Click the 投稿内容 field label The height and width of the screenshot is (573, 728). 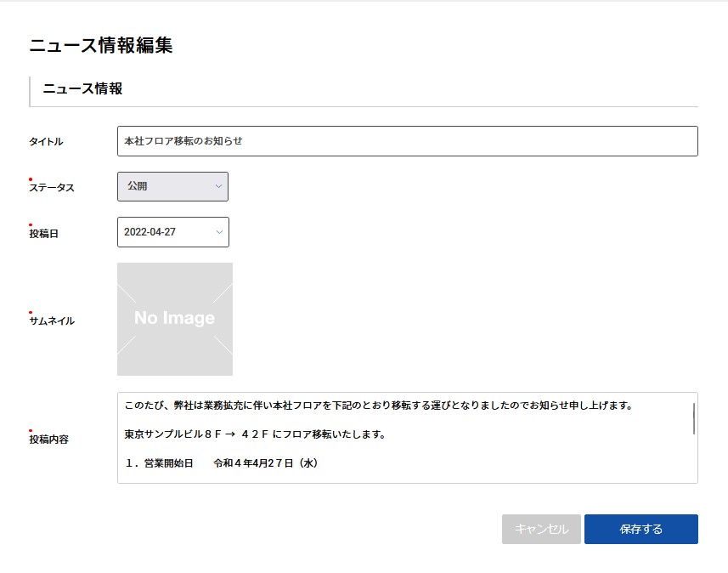pyautogui.click(x=49, y=440)
